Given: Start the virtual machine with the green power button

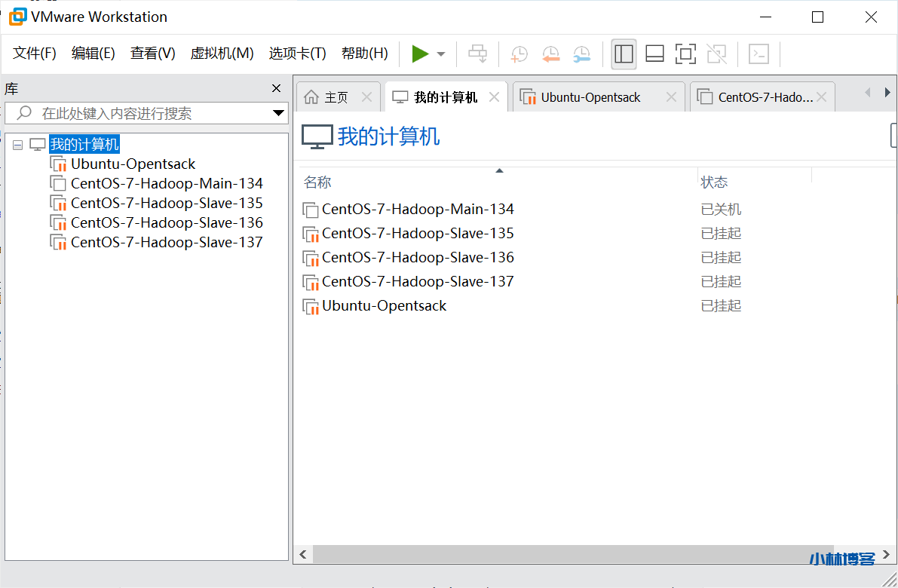Looking at the screenshot, I should click(x=420, y=54).
